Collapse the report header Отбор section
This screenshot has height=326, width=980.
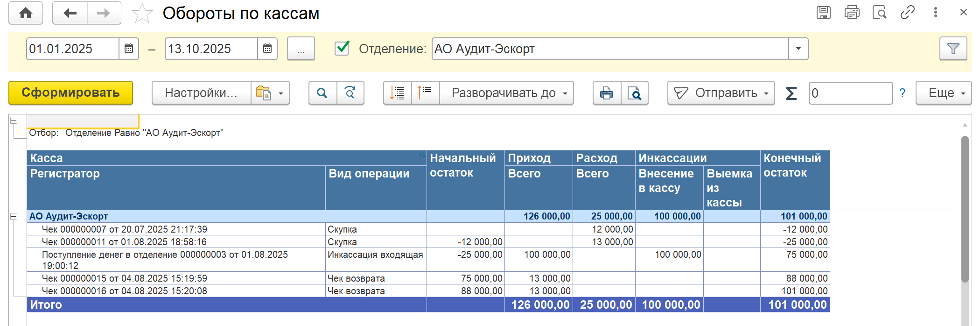click(14, 120)
